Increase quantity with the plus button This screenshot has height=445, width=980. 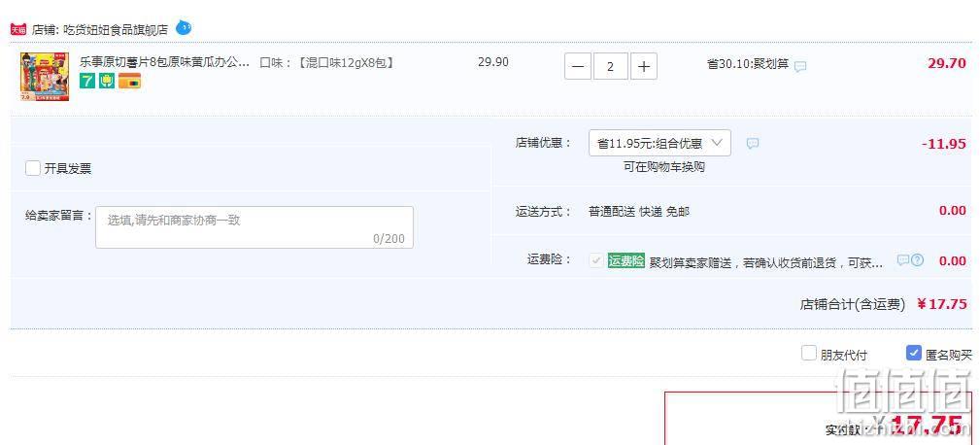click(644, 66)
